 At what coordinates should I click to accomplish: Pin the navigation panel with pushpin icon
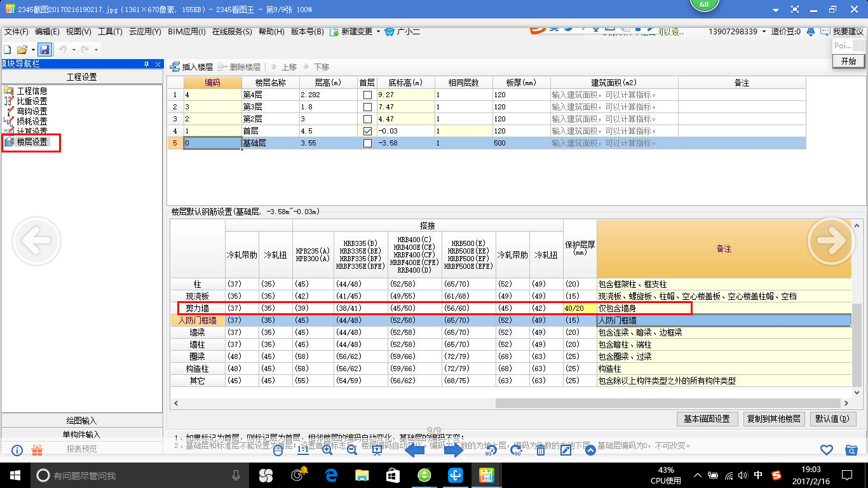[146, 64]
